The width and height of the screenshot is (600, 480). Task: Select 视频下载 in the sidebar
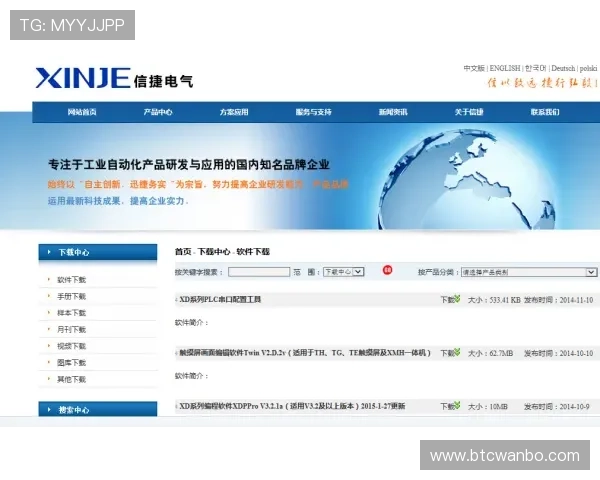click(71, 346)
